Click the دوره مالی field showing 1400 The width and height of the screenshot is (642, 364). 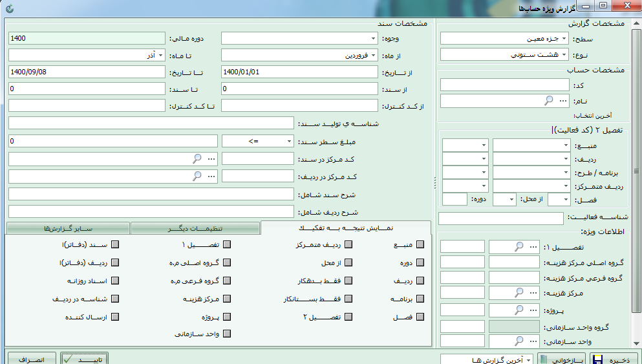pos(87,38)
